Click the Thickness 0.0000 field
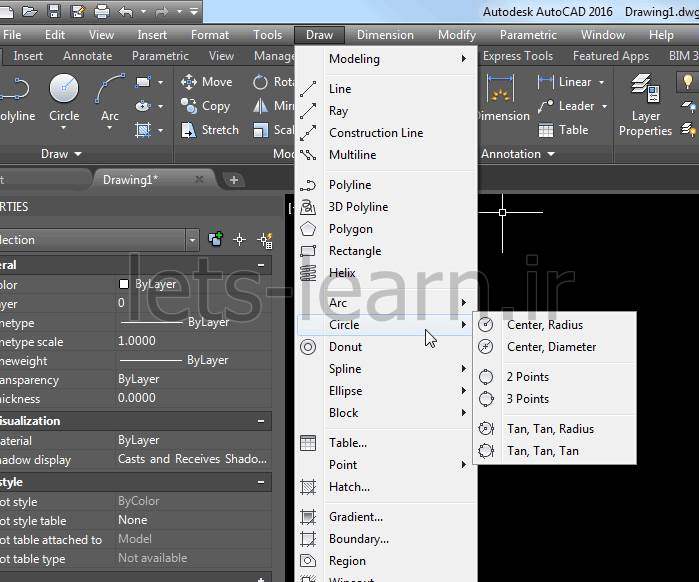Image resolution: width=699 pixels, height=582 pixels. 193,398
